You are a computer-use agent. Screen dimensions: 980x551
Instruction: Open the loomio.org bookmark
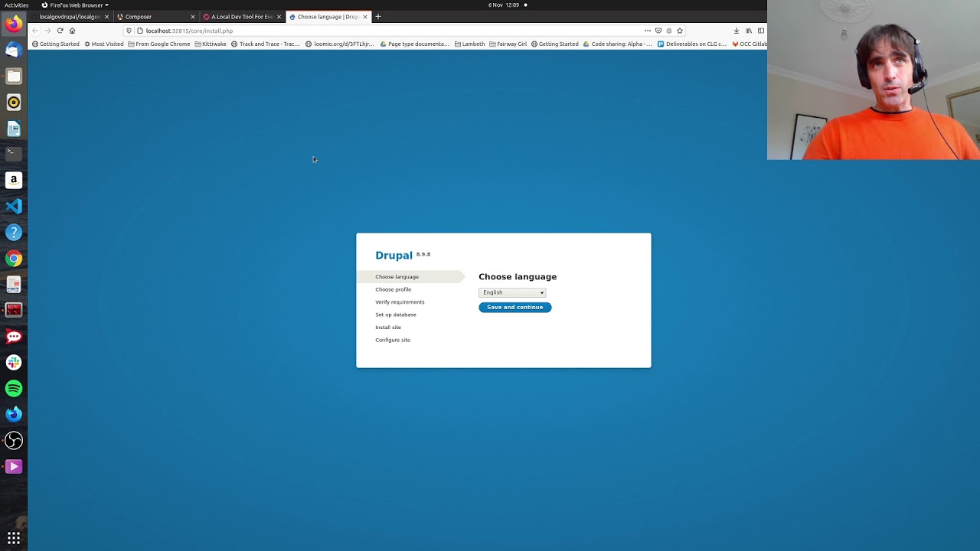click(x=340, y=44)
